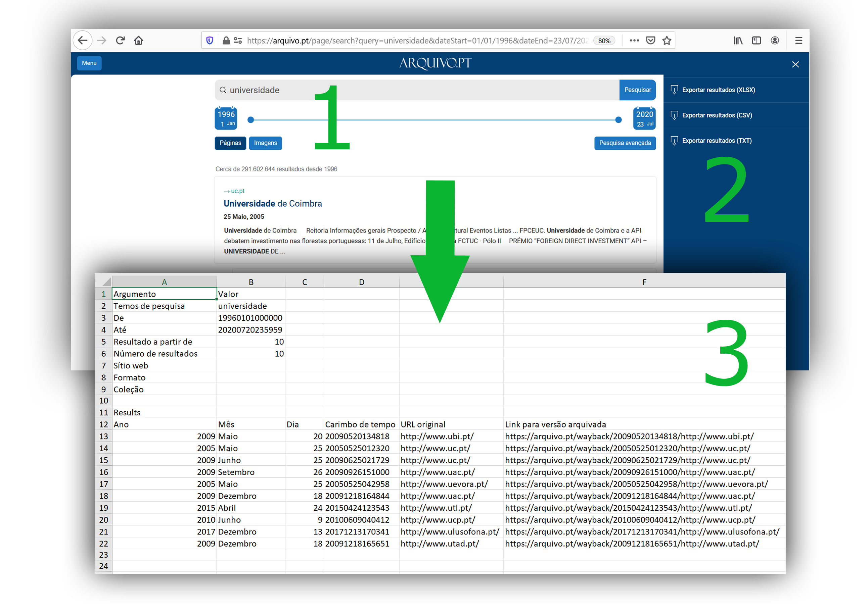
Task: Open the Firefox library icon
Action: click(738, 40)
